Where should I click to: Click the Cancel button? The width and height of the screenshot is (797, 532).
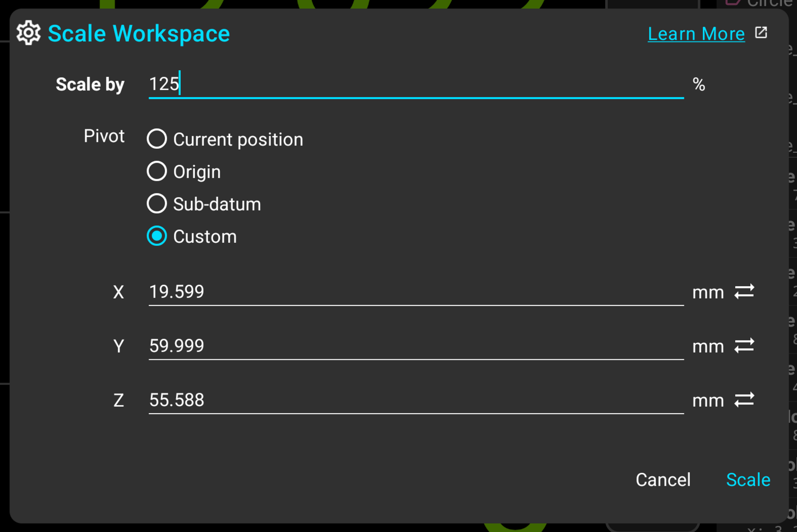point(663,480)
